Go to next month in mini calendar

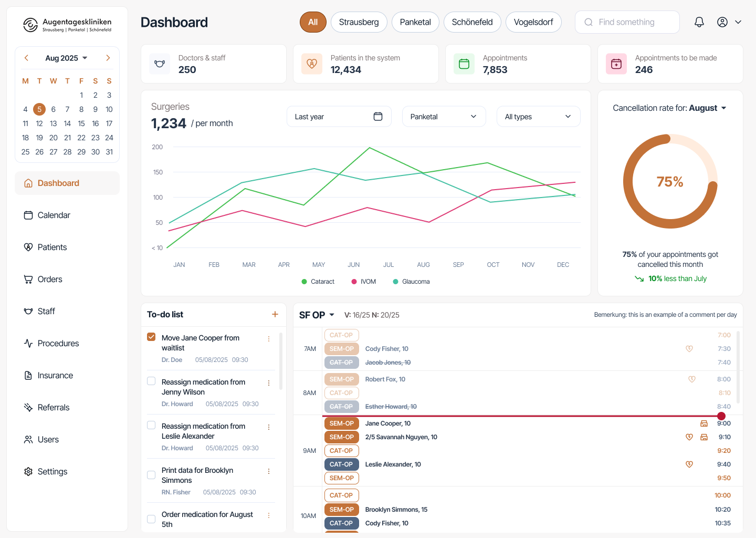[x=108, y=58]
